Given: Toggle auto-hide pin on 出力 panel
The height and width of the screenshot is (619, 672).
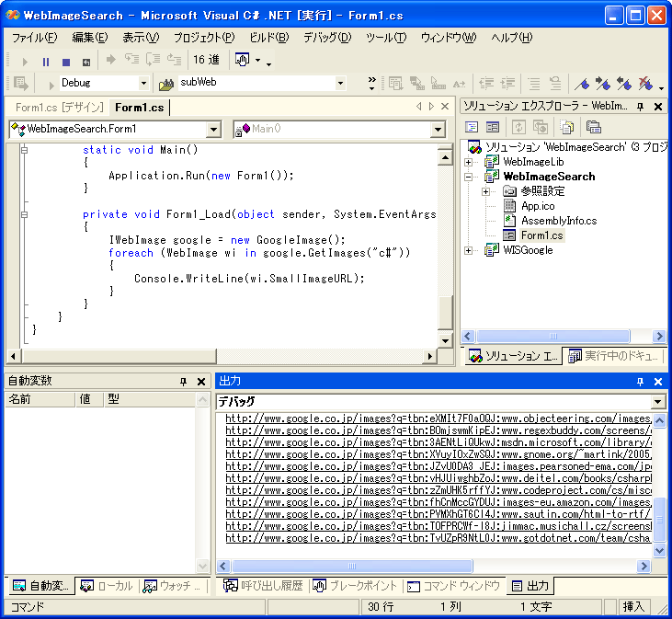Looking at the screenshot, I should click(641, 382).
